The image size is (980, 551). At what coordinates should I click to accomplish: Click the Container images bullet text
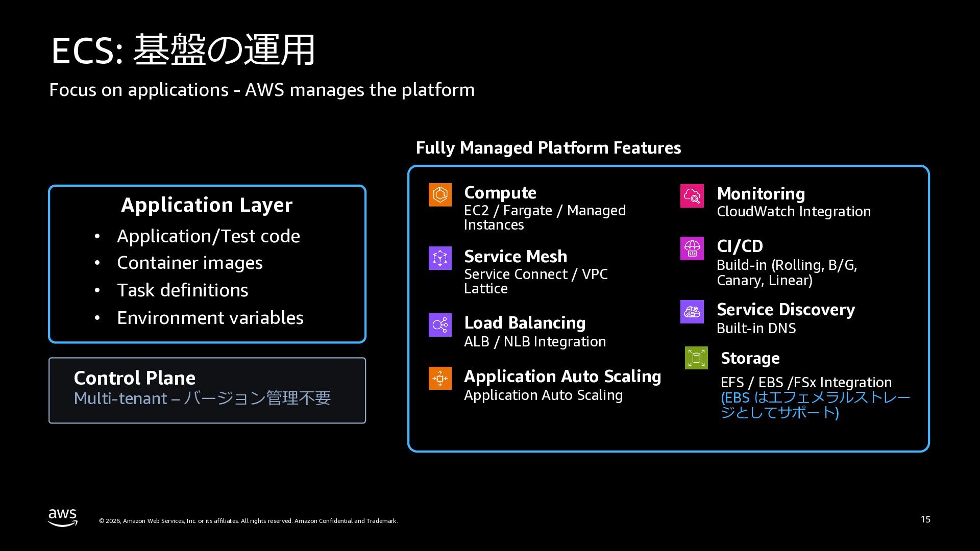click(x=189, y=263)
